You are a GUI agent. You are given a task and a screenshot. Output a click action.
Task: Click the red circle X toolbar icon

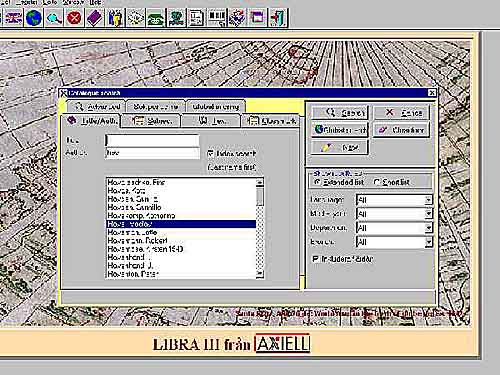pyautogui.click(x=74, y=17)
